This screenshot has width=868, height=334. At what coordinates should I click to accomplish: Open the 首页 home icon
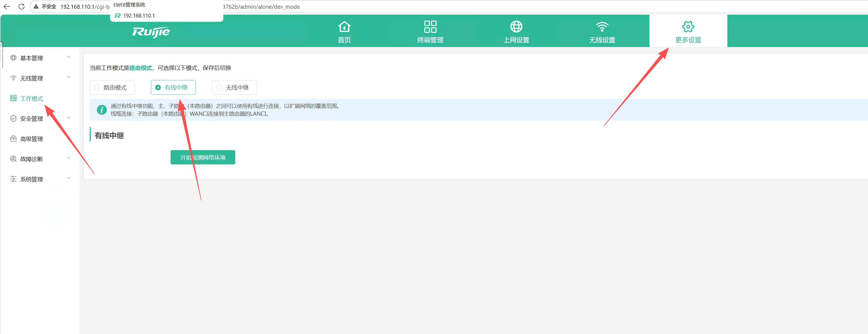coord(344,26)
